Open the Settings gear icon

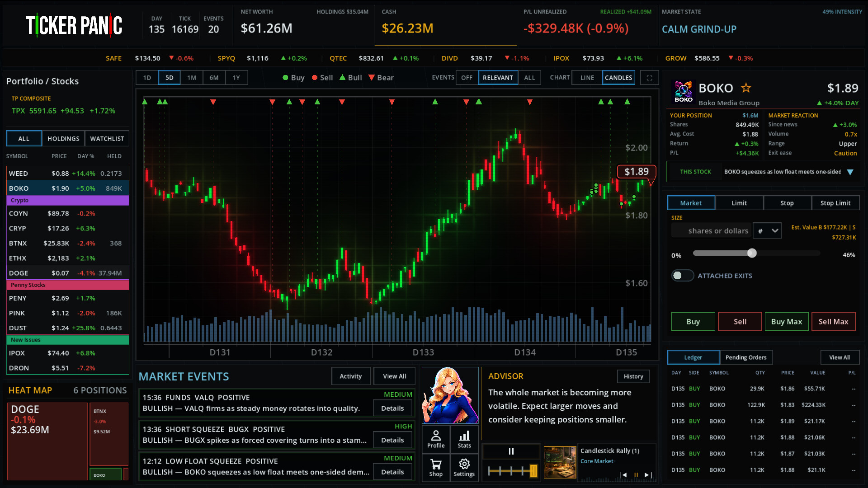coord(464,468)
